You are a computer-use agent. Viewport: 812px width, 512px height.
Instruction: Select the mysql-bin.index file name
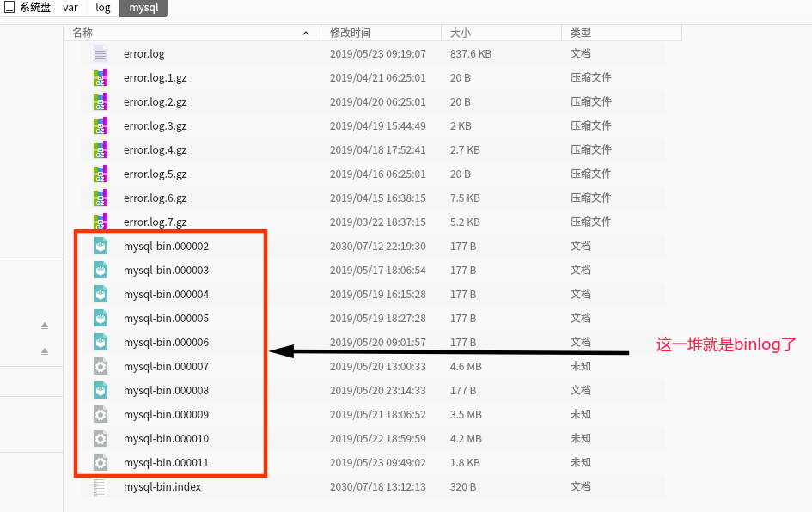(x=162, y=486)
